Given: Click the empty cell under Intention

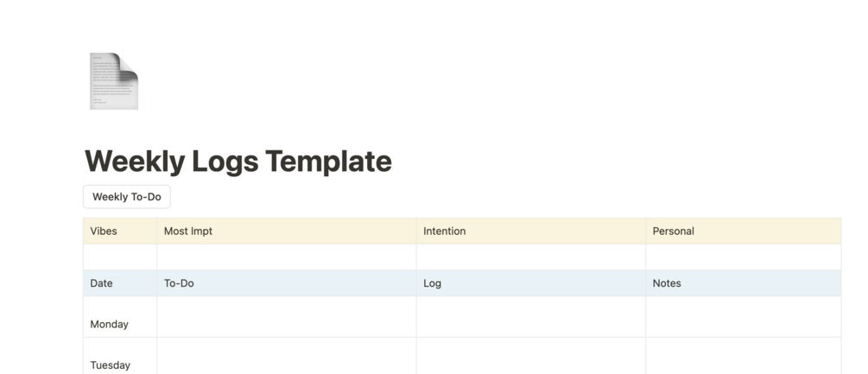Looking at the screenshot, I should point(531,257).
